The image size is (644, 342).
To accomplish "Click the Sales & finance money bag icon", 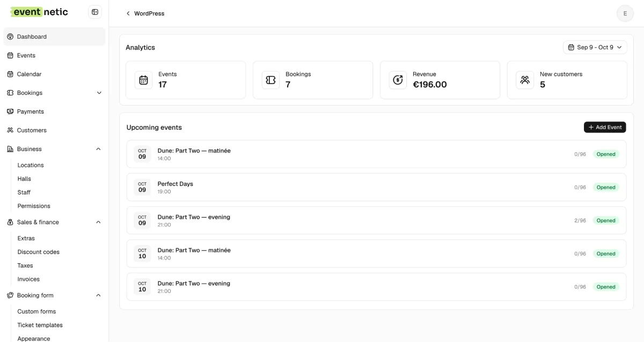I will click(x=10, y=222).
